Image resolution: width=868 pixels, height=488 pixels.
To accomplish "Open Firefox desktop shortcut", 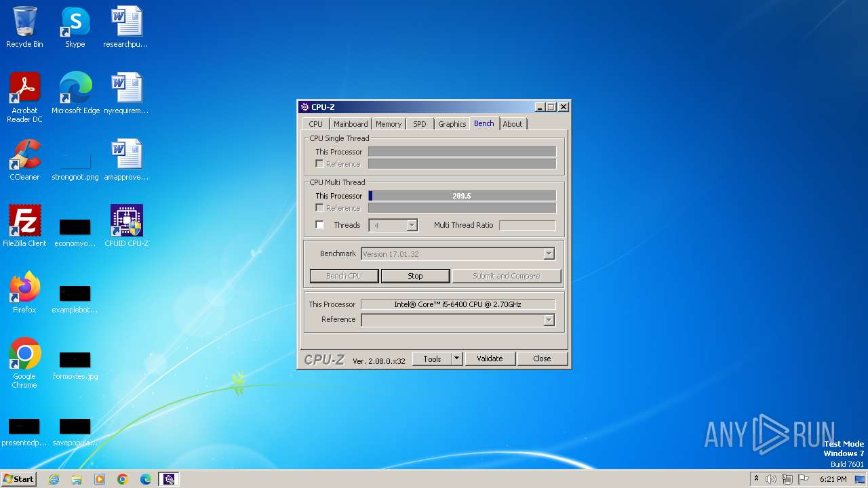I will 24,293.
